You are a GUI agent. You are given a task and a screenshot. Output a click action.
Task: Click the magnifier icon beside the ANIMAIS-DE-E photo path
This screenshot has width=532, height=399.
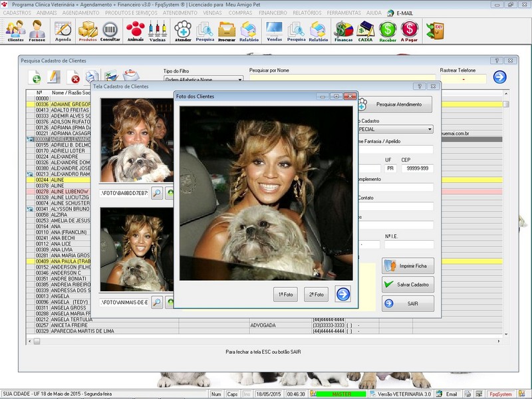(x=157, y=302)
